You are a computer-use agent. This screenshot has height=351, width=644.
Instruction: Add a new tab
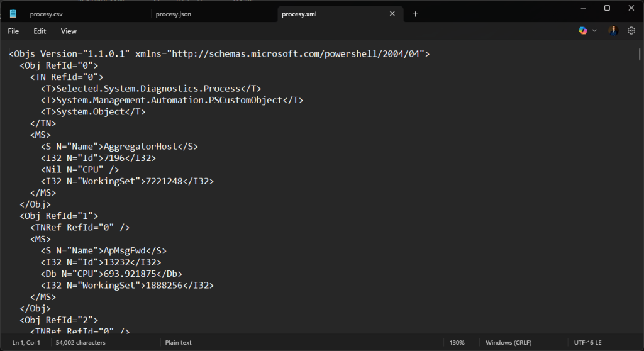tap(415, 14)
